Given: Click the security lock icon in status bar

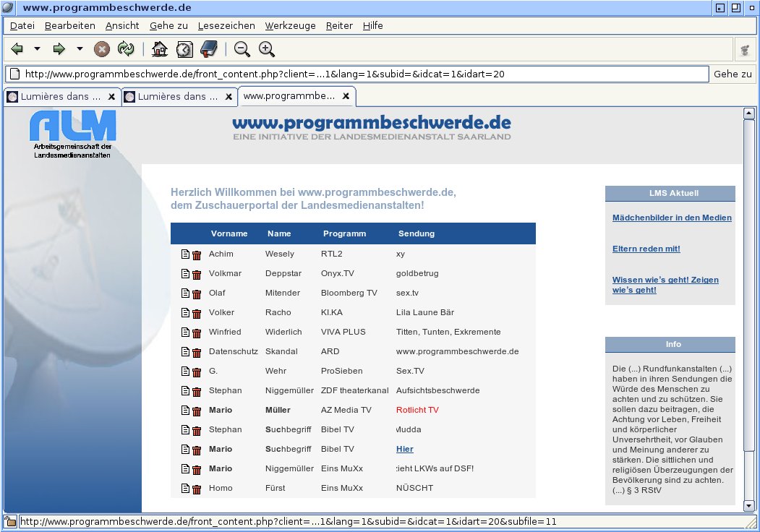Looking at the screenshot, I should [10, 521].
